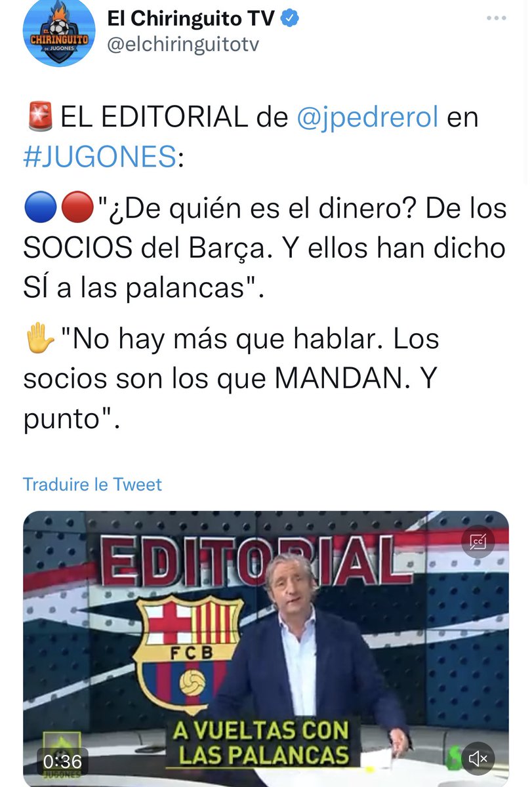
Task: Click the blue verified badge
Action: pos(291,20)
